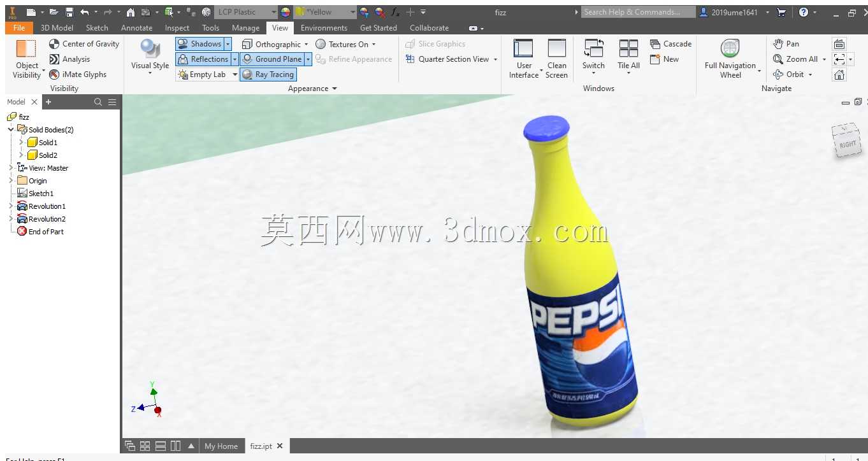The width and height of the screenshot is (868, 461).
Task: Open the Appearance color wheel icon
Action: tap(286, 12)
